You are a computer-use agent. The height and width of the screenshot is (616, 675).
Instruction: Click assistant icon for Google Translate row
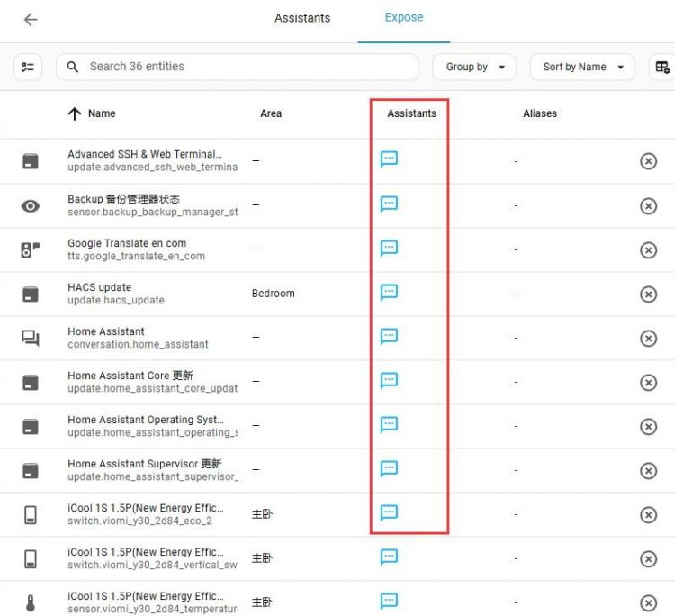(x=389, y=249)
